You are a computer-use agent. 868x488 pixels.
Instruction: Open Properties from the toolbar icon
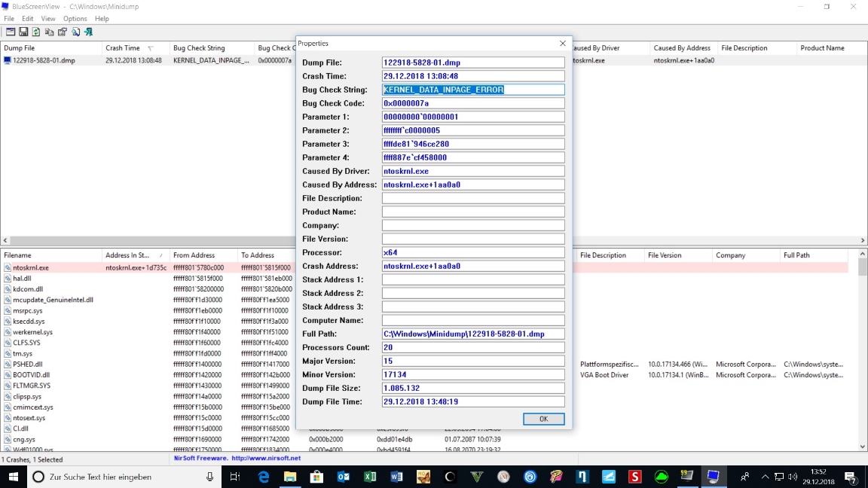tap(62, 32)
